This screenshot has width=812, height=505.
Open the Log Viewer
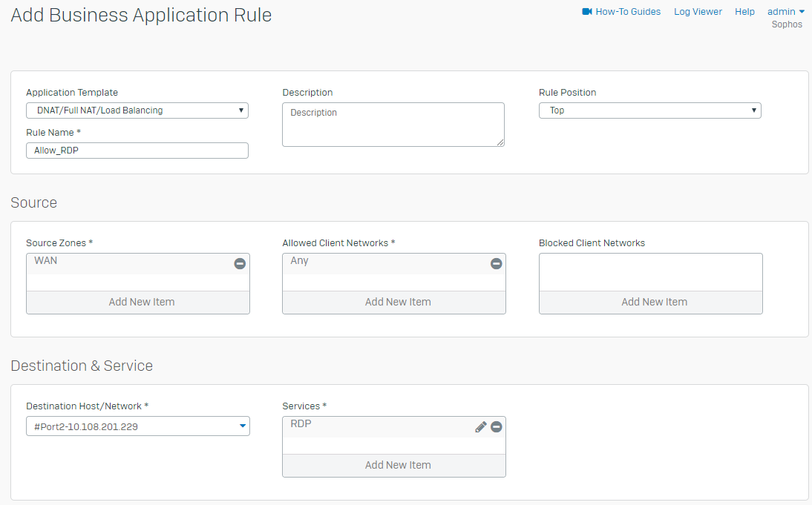[x=698, y=12]
